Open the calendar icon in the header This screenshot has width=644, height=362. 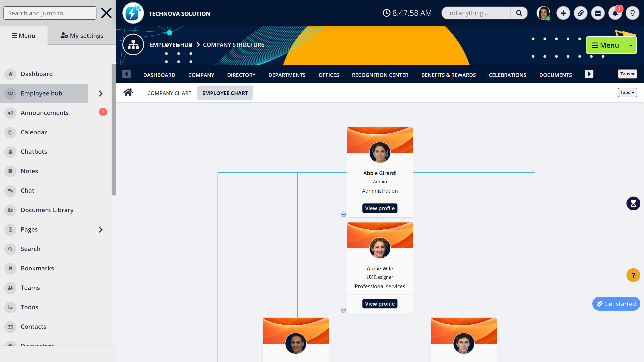[598, 13]
